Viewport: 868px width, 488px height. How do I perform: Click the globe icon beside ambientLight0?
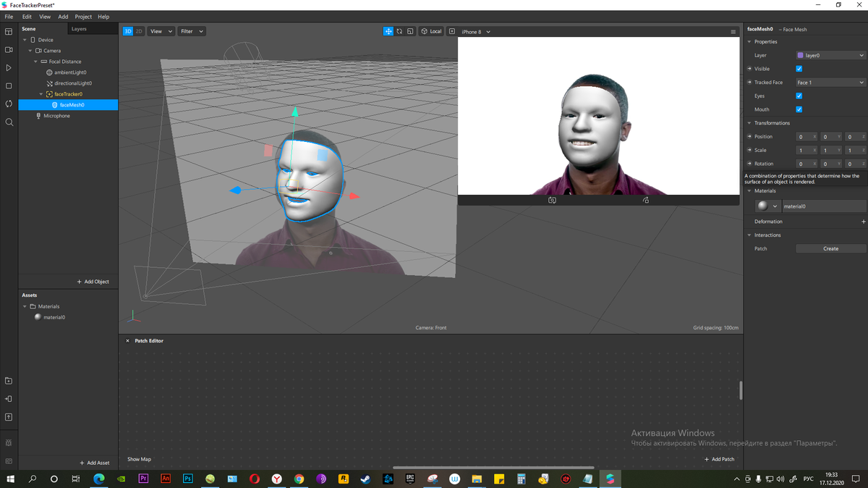tap(49, 72)
